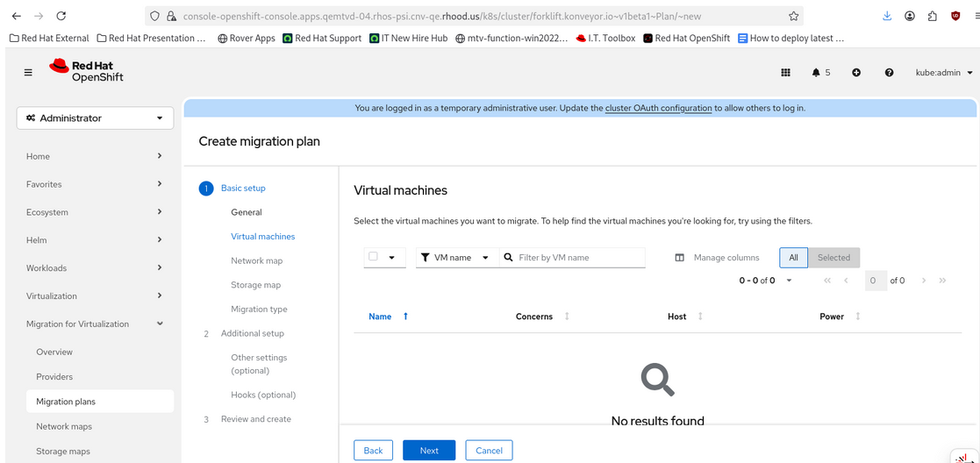Go to the General wizard step
980x463 pixels.
[247, 212]
